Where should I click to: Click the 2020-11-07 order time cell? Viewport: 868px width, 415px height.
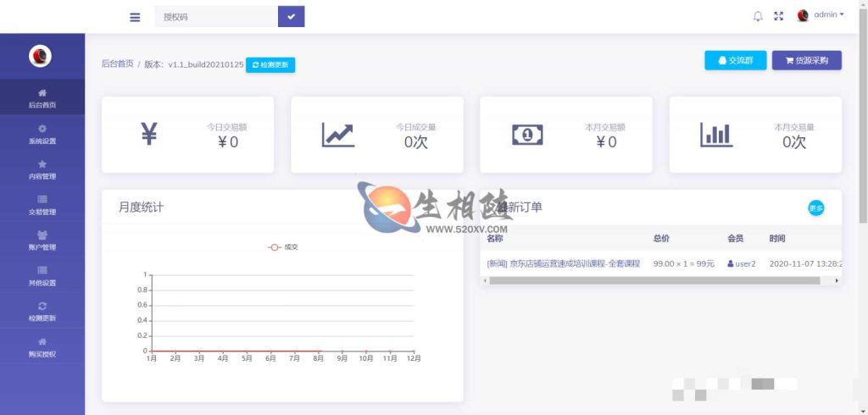[805, 263]
